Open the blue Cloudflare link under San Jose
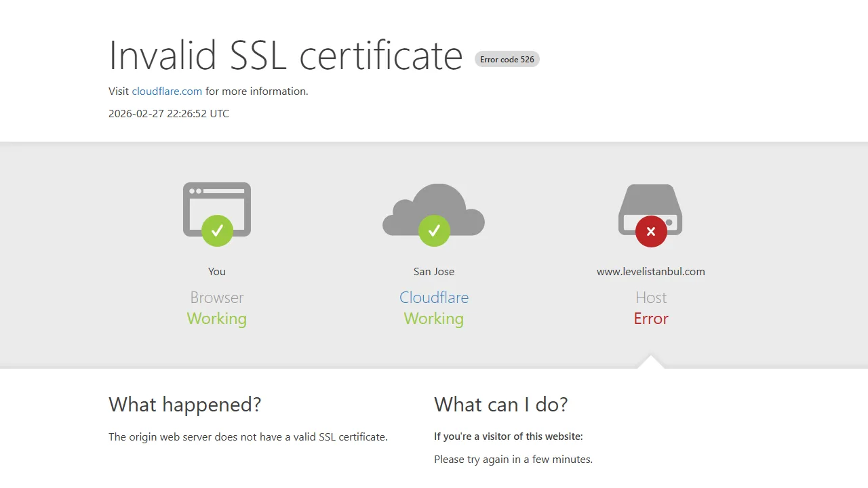This screenshot has width=868, height=488. (434, 298)
